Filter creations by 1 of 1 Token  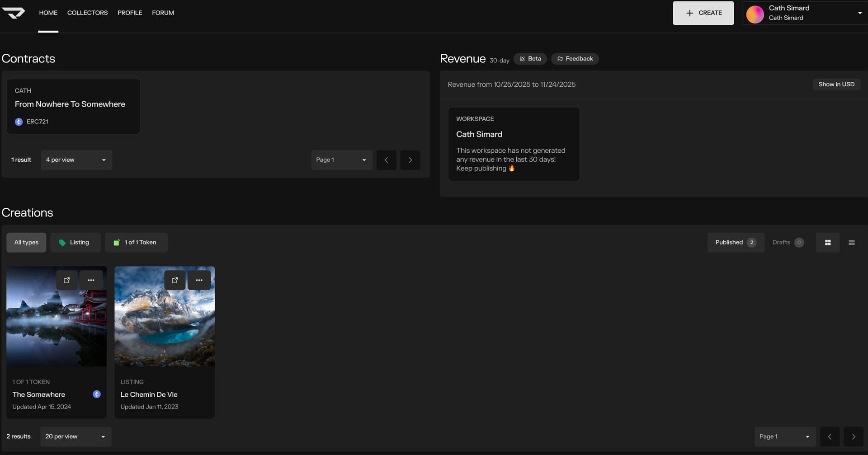pos(136,243)
